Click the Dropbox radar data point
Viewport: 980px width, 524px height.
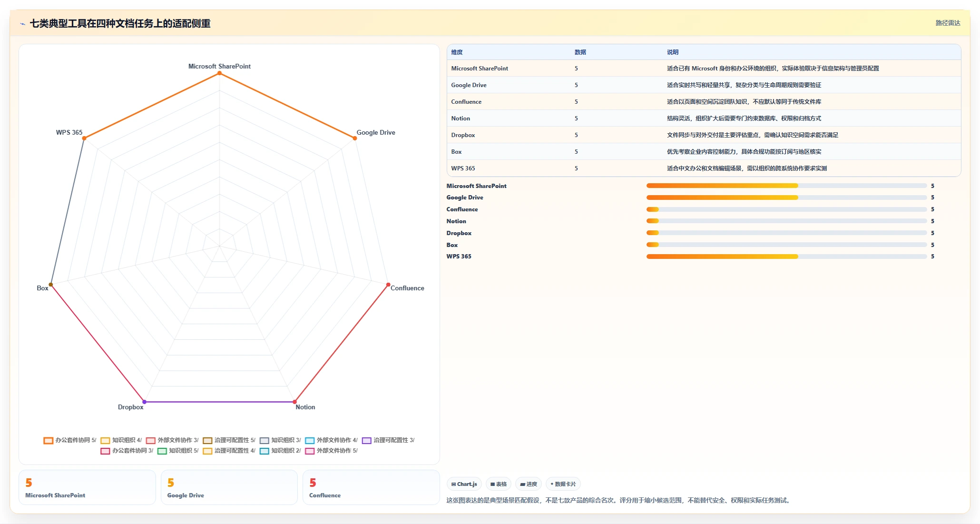145,402
